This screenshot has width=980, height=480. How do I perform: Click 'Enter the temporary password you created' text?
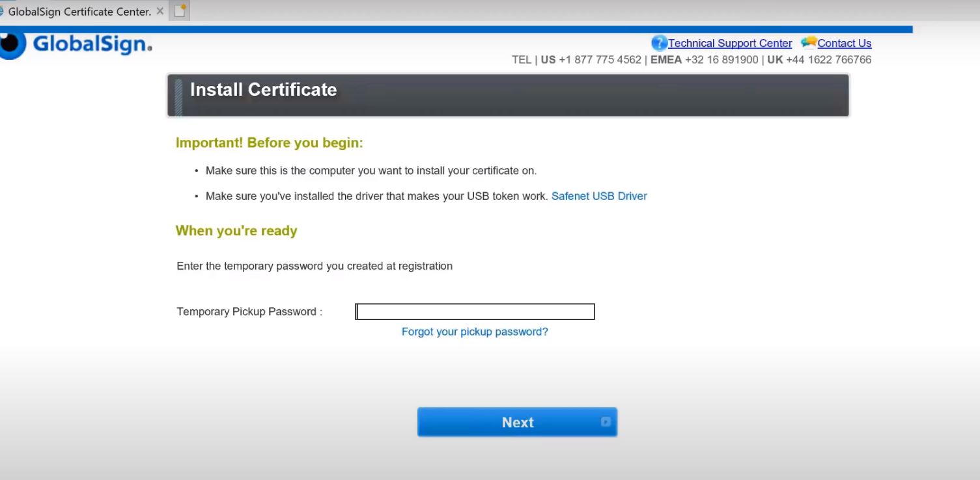tap(315, 266)
